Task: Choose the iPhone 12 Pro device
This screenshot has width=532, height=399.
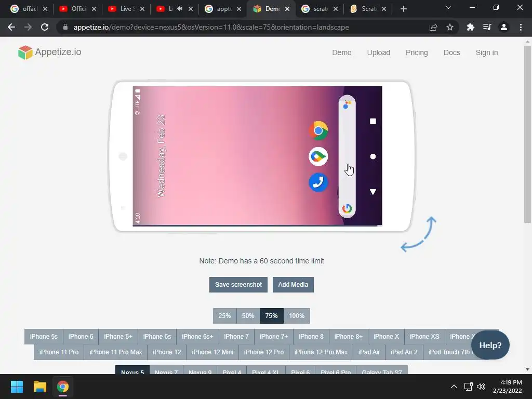Action: pyautogui.click(x=263, y=352)
